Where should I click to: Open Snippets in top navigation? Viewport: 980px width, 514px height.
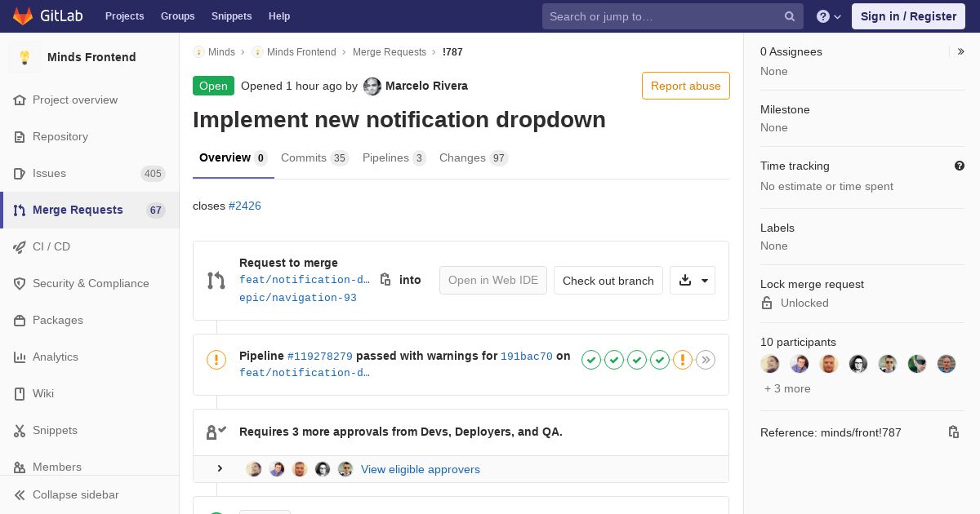click(231, 16)
